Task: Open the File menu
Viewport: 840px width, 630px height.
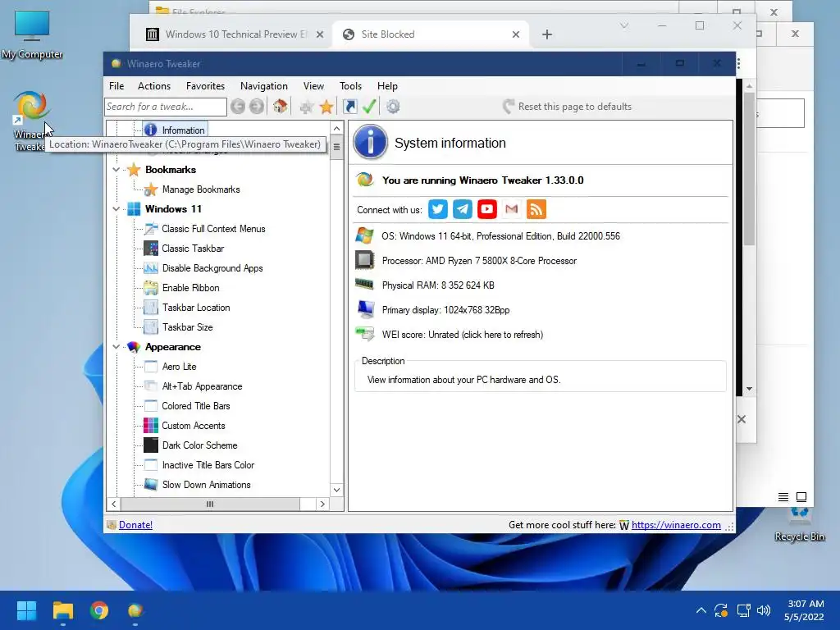Action: tap(116, 85)
